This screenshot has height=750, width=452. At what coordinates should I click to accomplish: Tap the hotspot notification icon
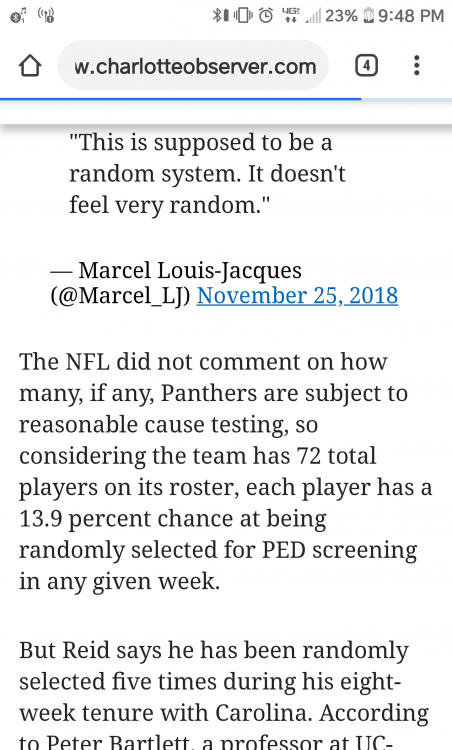click(46, 16)
